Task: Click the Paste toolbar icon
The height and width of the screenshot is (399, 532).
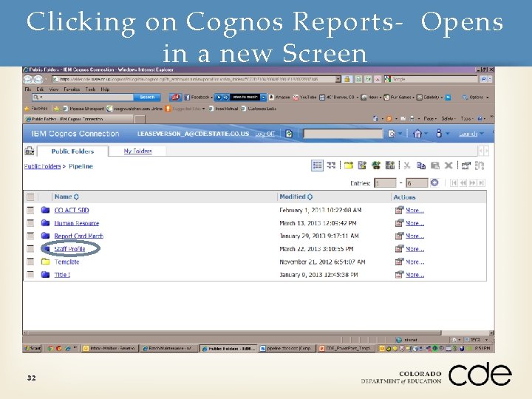Action: pyautogui.click(x=435, y=166)
